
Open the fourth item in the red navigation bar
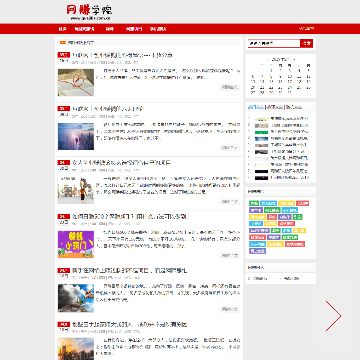134,29
